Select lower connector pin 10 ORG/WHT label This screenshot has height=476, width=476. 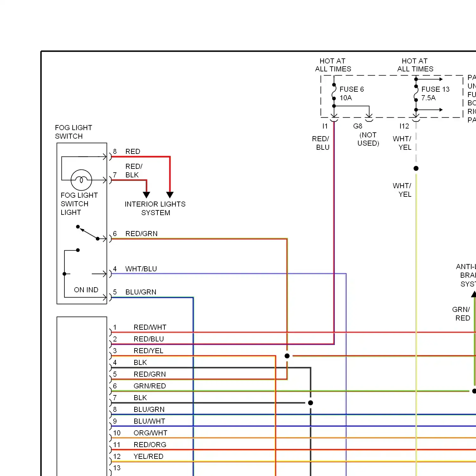coord(150,433)
